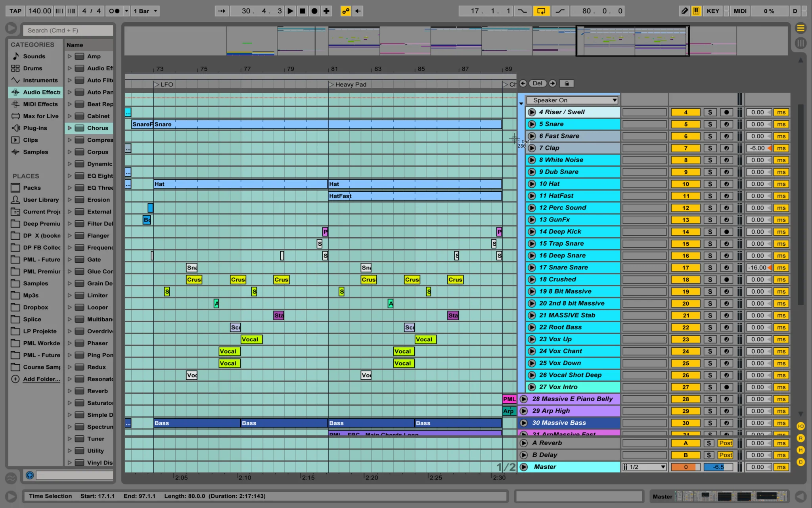Expand the Amp folder
The width and height of the screenshot is (812, 508).
pos(70,56)
